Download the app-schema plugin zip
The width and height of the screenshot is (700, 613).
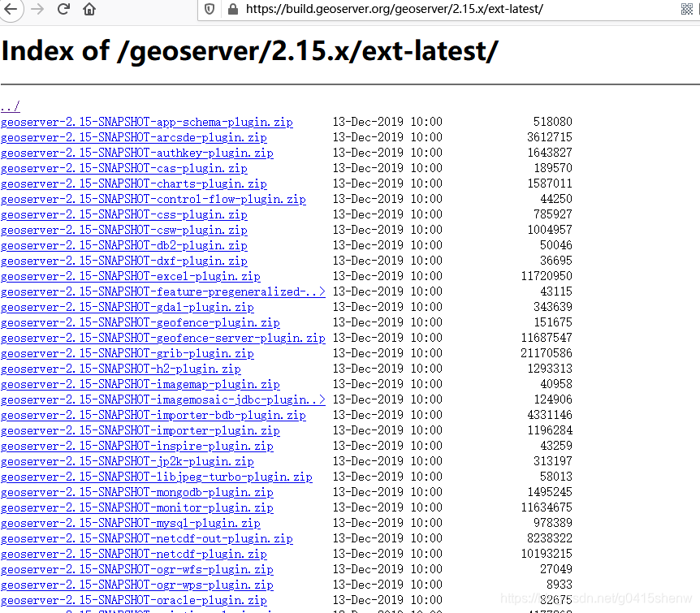(x=146, y=122)
